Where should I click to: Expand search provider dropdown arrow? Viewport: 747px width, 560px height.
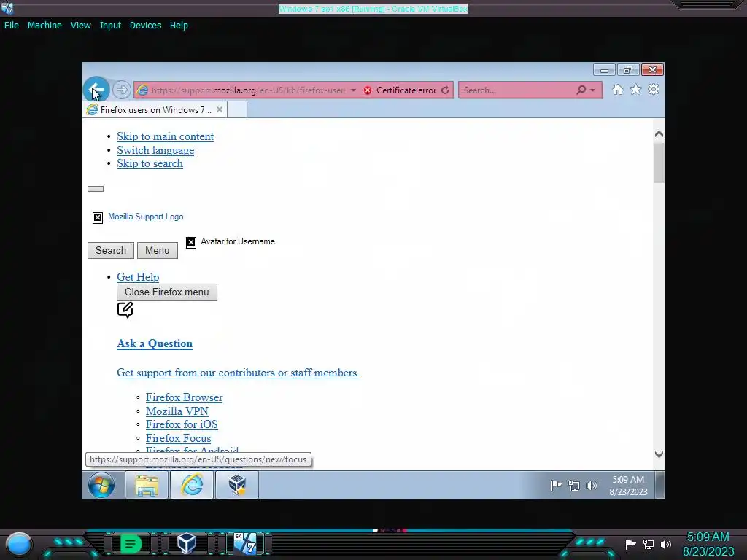(x=592, y=90)
